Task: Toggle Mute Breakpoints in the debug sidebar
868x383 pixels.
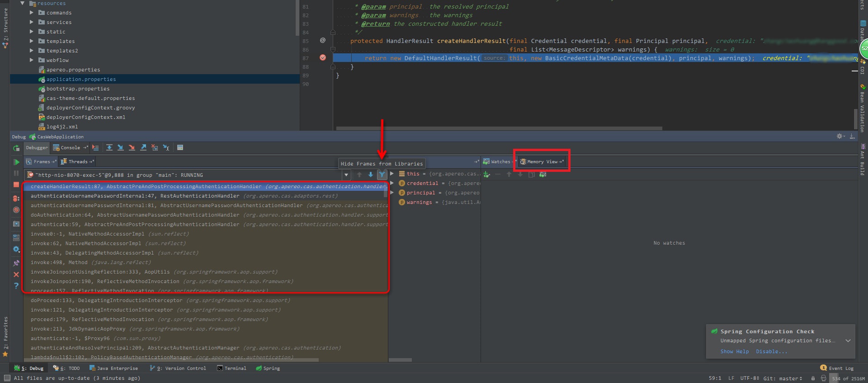Action: click(16, 210)
